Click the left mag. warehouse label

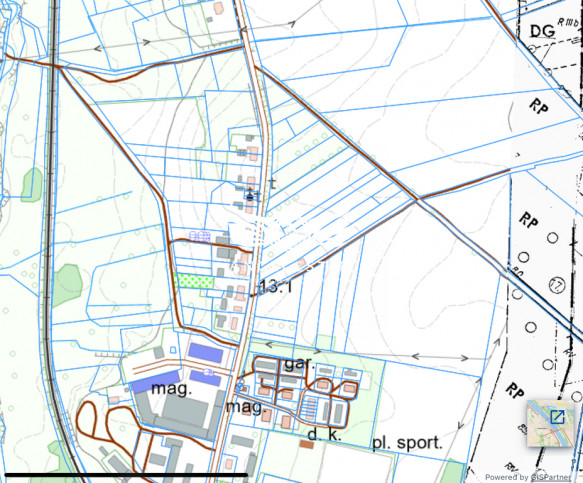click(x=172, y=389)
